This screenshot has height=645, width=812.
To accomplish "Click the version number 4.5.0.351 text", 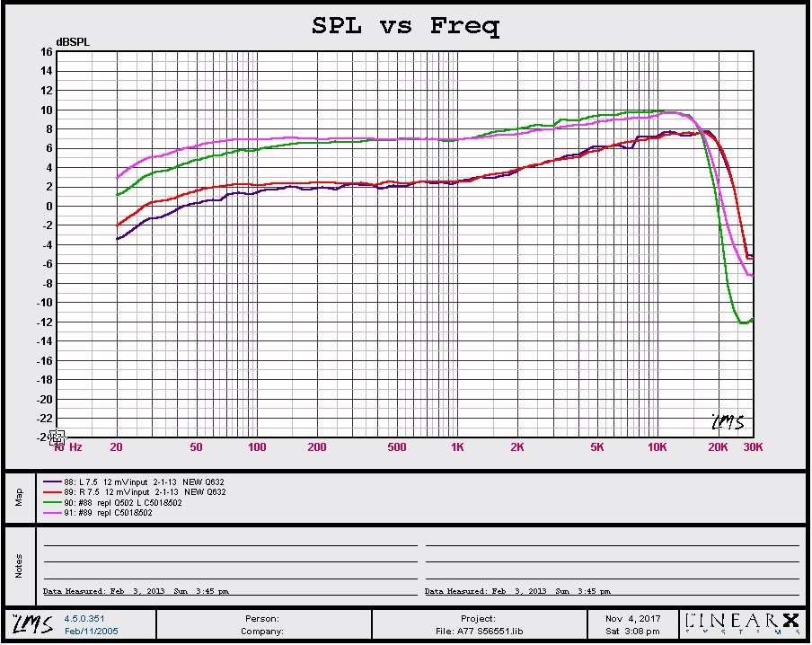I will pyautogui.click(x=85, y=618).
